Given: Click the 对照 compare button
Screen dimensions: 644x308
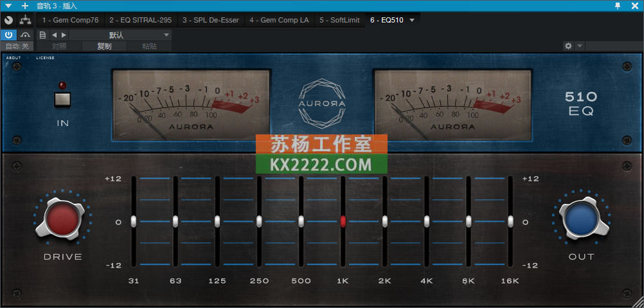Looking at the screenshot, I should click(59, 46).
